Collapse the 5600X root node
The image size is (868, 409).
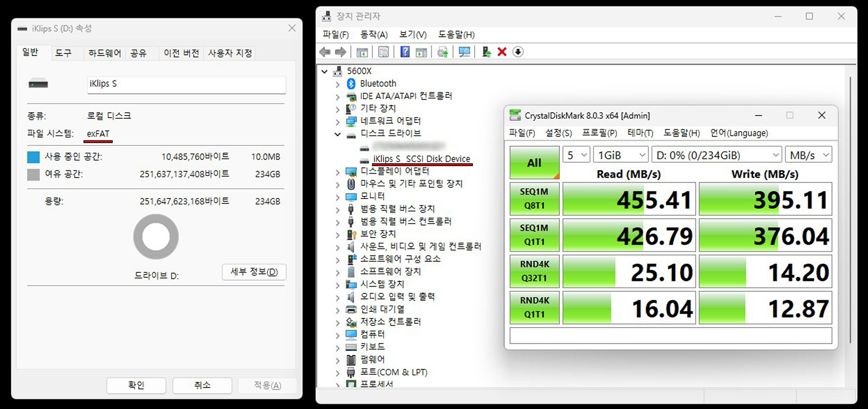click(324, 71)
